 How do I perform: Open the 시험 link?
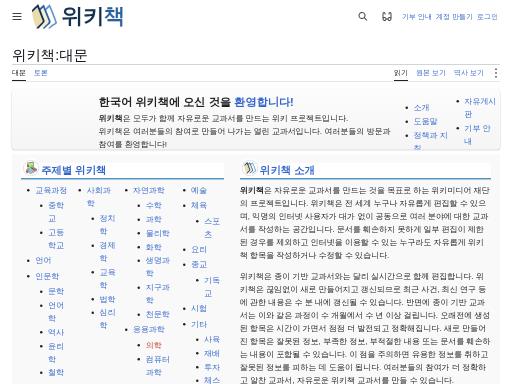(199, 308)
